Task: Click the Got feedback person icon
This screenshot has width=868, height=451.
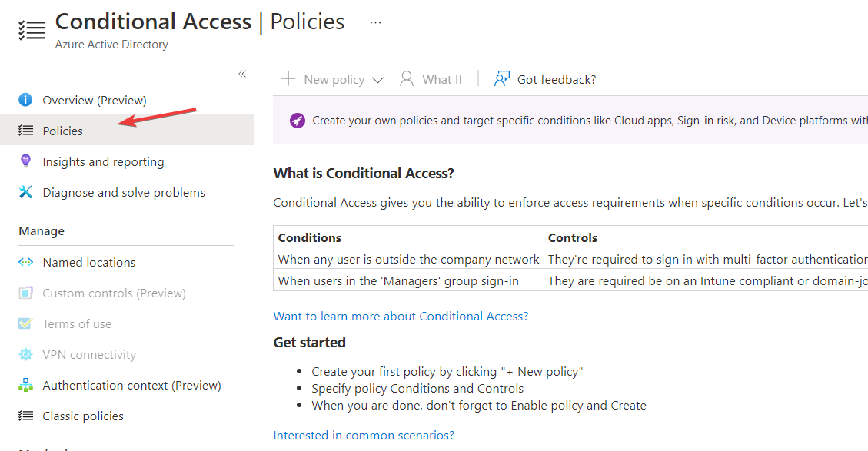Action: [502, 79]
